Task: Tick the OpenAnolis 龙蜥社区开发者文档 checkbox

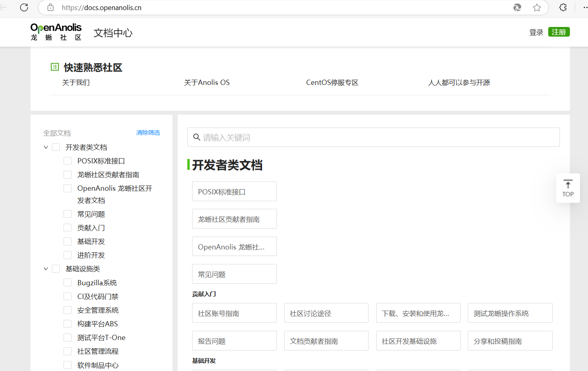Action: coord(68,188)
